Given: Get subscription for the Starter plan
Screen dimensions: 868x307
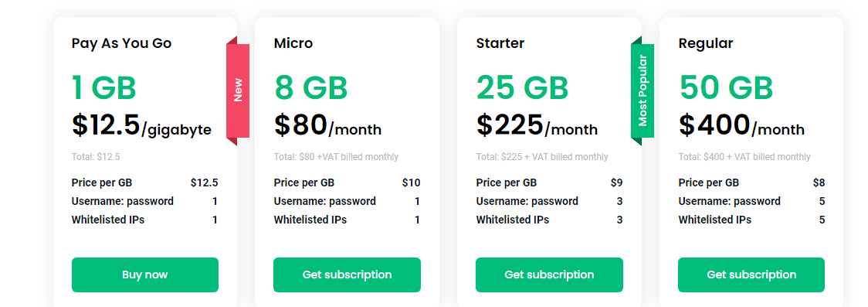Looking at the screenshot, I should pyautogui.click(x=549, y=275).
